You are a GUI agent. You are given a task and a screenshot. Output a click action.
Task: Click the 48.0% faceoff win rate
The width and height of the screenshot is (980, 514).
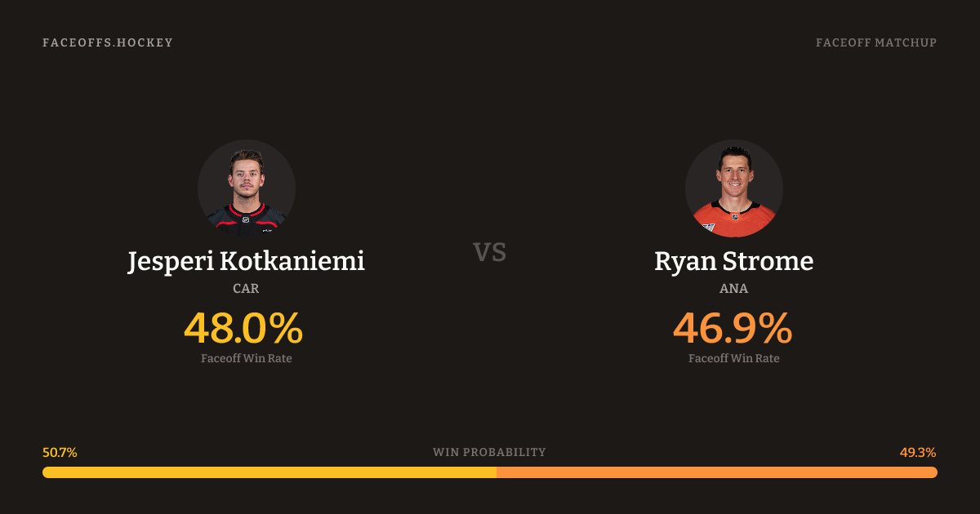tap(243, 329)
